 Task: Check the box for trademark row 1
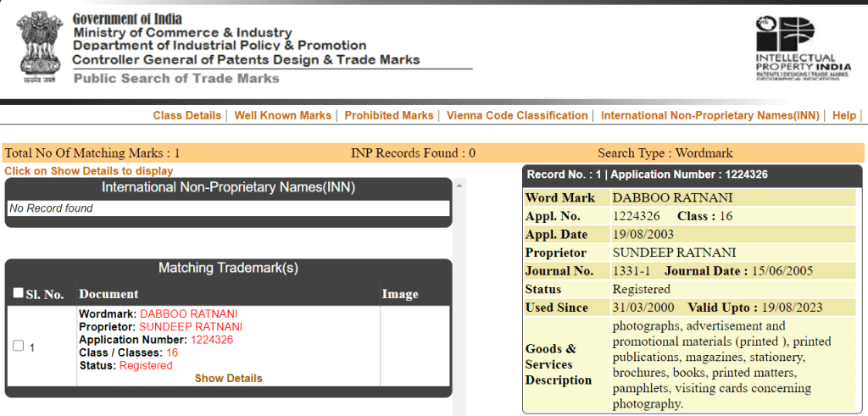point(19,347)
